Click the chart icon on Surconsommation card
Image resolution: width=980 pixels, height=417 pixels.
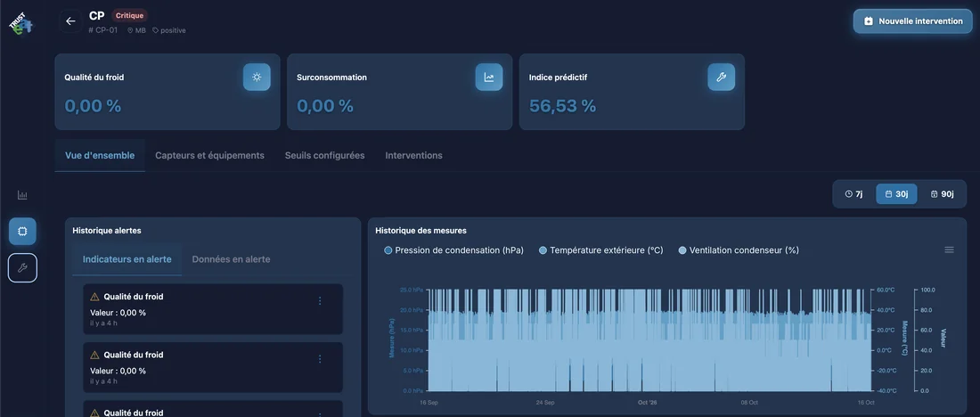pyautogui.click(x=489, y=77)
